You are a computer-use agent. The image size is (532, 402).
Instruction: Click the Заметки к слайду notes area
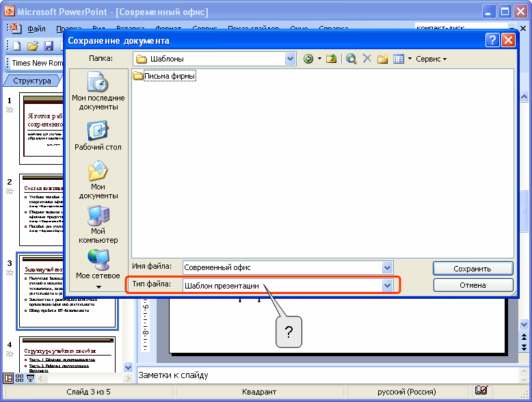tap(327, 375)
